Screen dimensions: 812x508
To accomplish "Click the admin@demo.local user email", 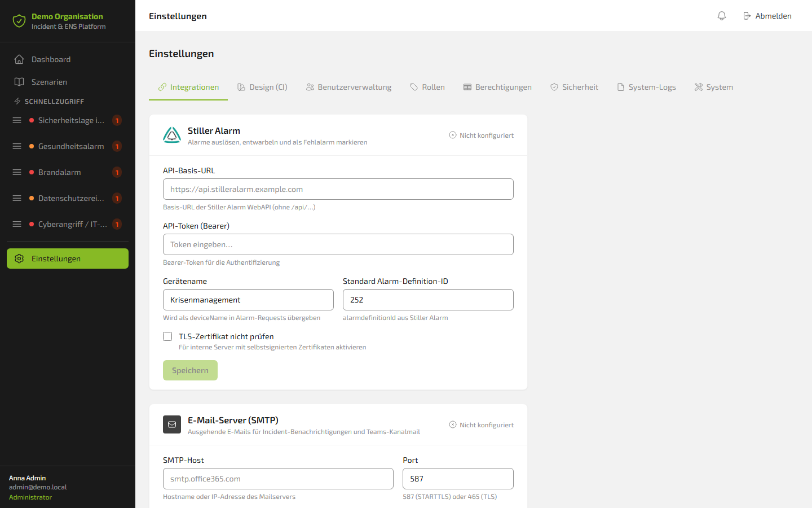I will pyautogui.click(x=38, y=487).
